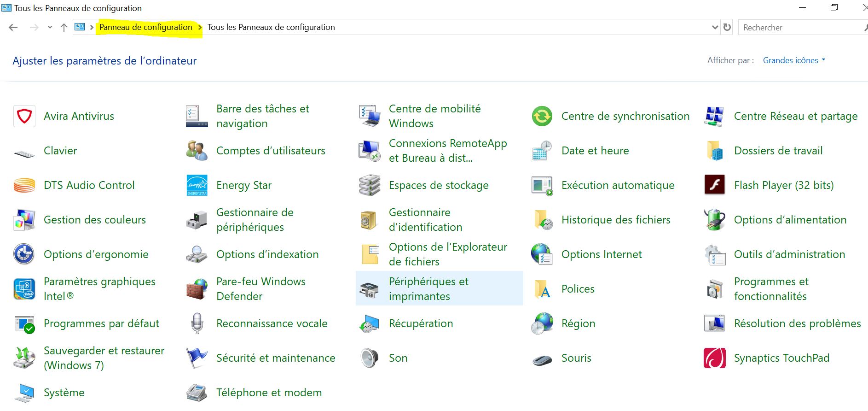Open the Résolution des problèmes link
This screenshot has width=868, height=411.
(797, 323)
